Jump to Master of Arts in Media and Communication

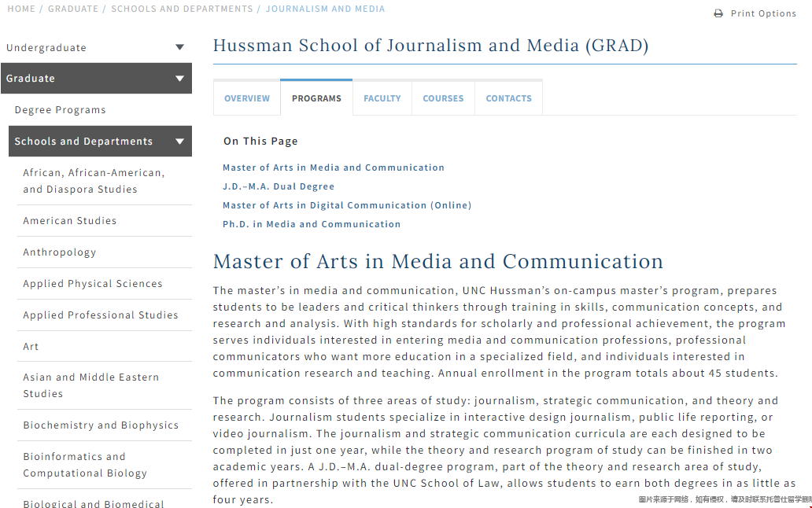tap(334, 167)
